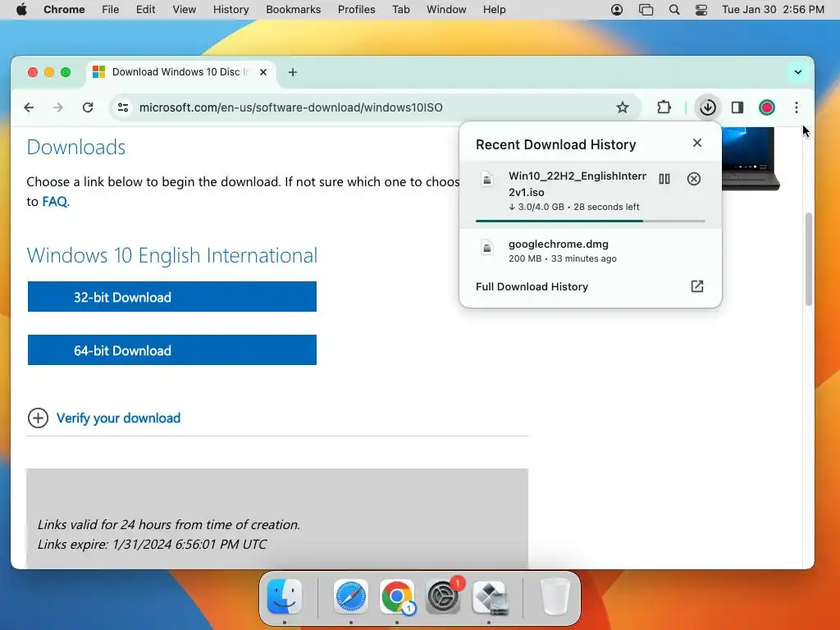Close the Download Windows 10 tab
This screenshot has height=630, width=840.
[x=263, y=72]
